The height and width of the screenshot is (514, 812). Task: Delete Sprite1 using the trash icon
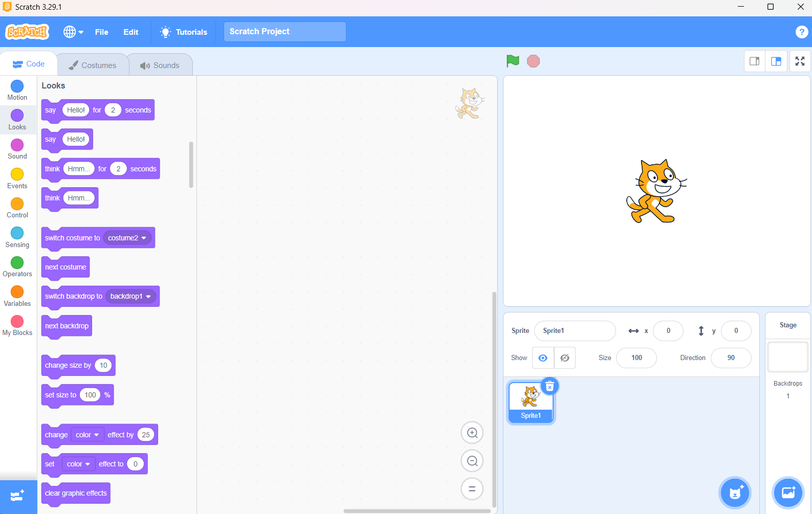[x=550, y=386]
